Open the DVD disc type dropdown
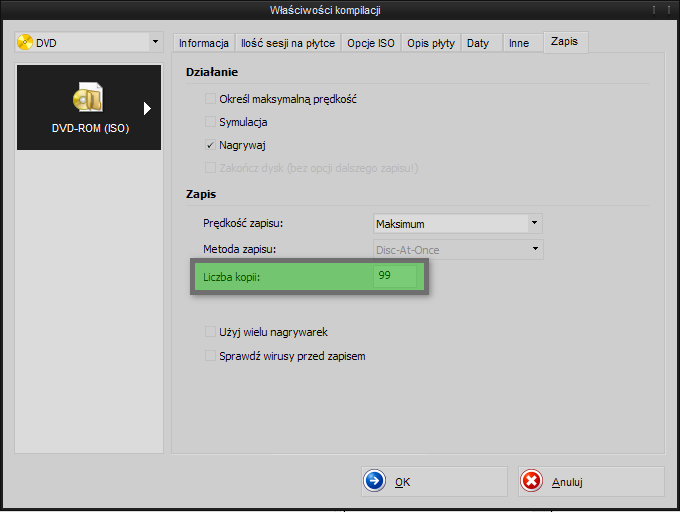Viewport: 680px width, 512px height. [89, 42]
